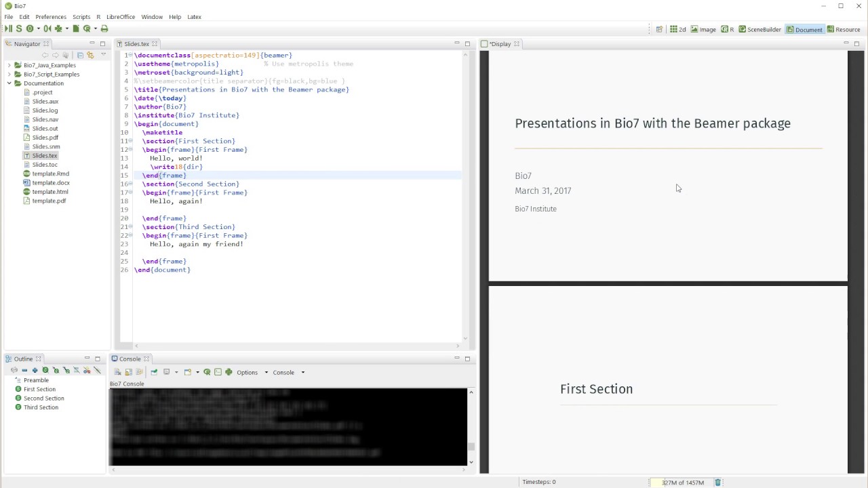The width and height of the screenshot is (868, 488).
Task: Collapse the Documentation project folder
Action: 9,83
